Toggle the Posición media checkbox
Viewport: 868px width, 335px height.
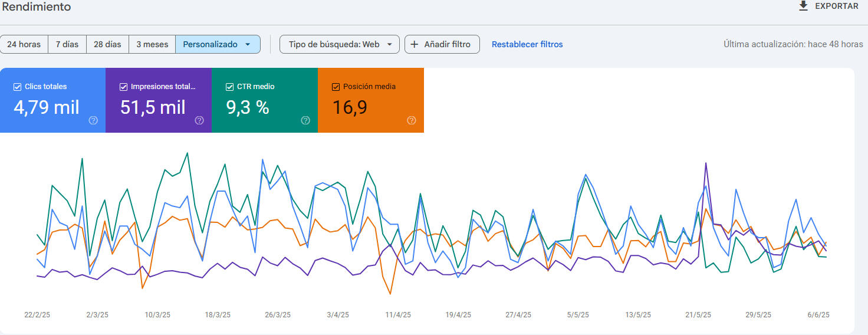[336, 87]
